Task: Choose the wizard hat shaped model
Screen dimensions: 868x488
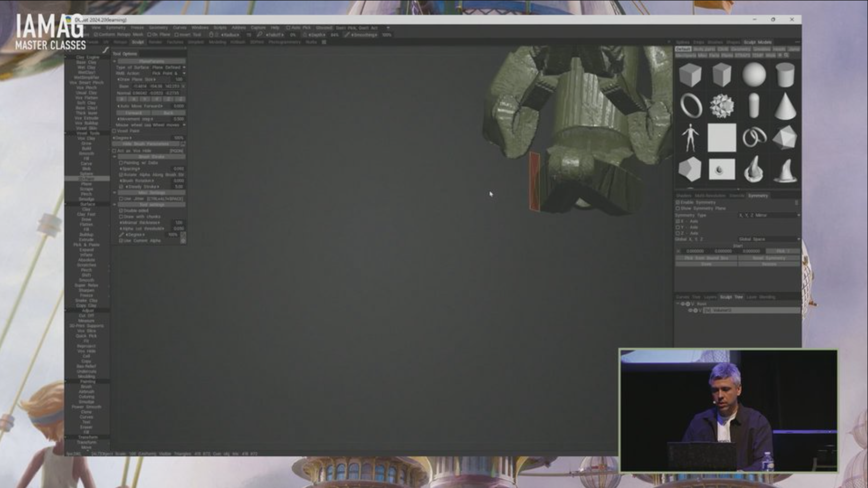Action: [x=785, y=169]
